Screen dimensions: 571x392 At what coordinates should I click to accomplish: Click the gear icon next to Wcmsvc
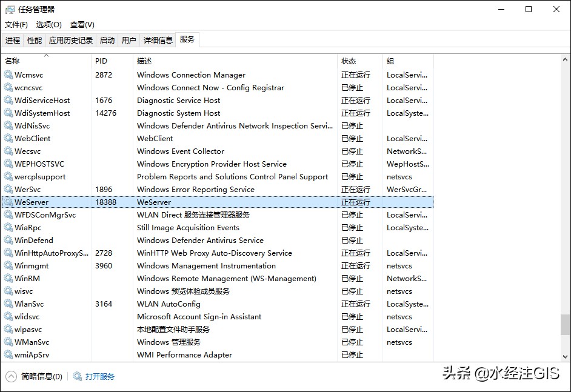[x=8, y=75]
